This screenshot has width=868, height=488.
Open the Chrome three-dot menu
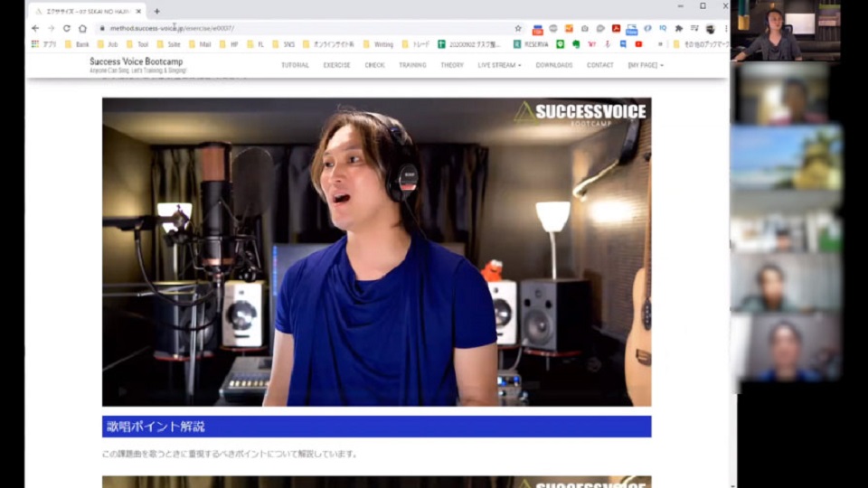point(726,28)
